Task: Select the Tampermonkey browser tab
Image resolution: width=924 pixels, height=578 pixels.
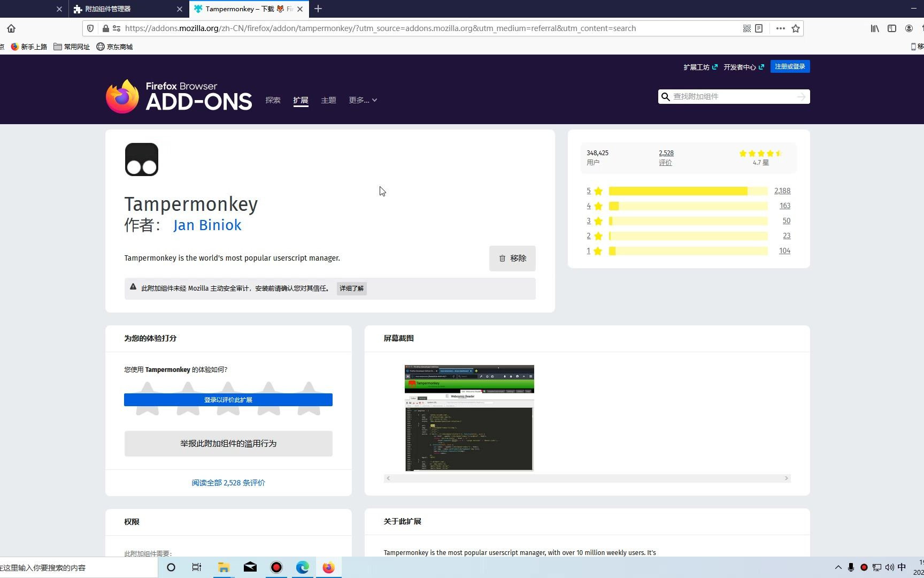Action: (x=249, y=9)
